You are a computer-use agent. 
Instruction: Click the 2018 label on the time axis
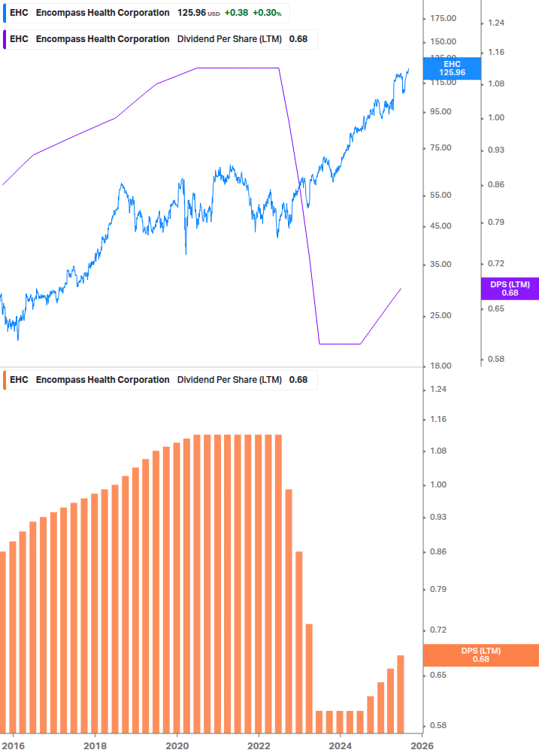pos(95,746)
